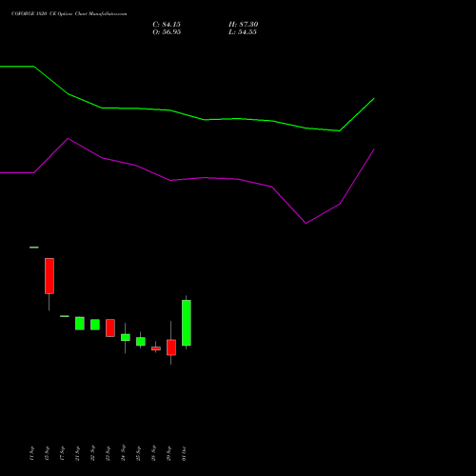Screen dimensions: 476x476
Task: Click the 11 Sep date label
Action: click(x=31, y=453)
